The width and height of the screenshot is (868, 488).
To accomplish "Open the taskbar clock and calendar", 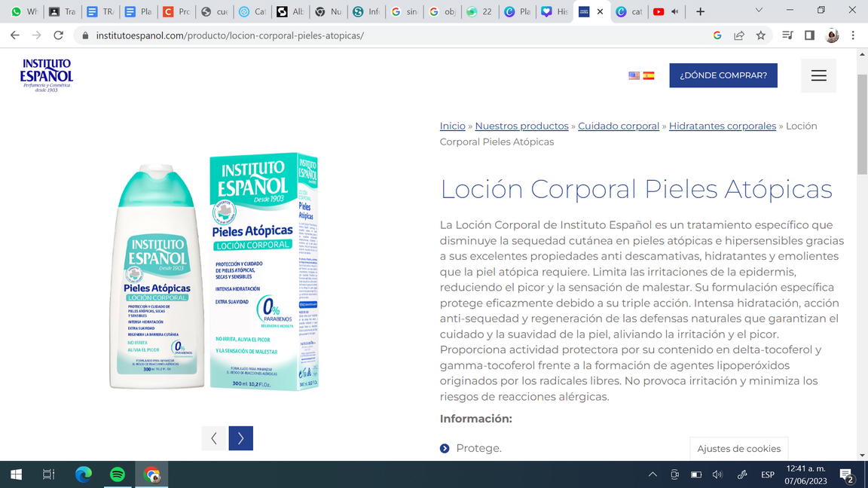I will 805,474.
